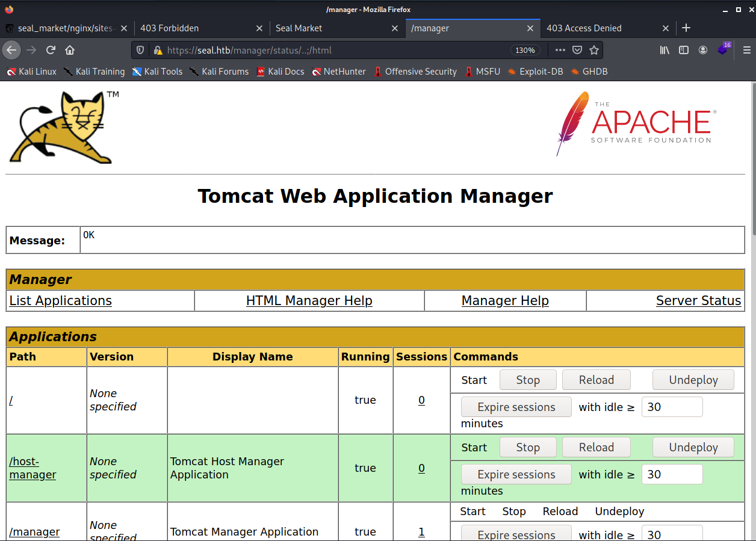Undeploy the /host-manager application

click(693, 447)
